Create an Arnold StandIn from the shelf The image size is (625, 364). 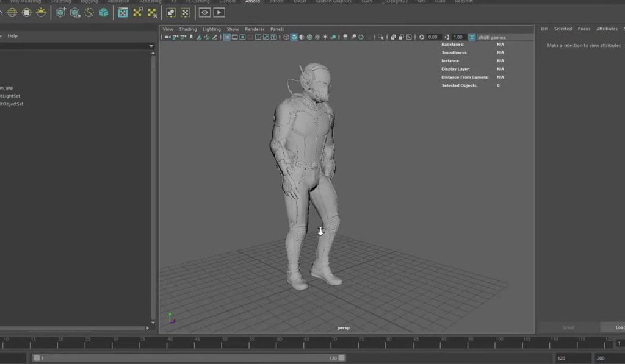coord(61,12)
